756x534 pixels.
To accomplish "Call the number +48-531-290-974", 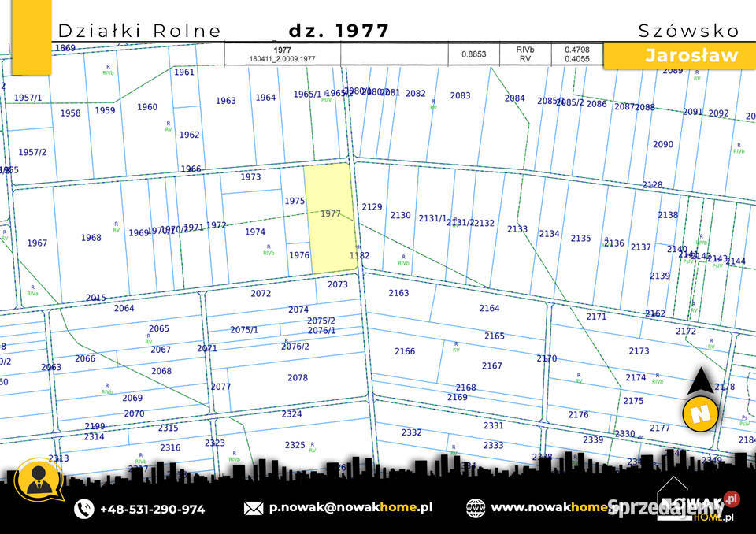I will (x=152, y=509).
